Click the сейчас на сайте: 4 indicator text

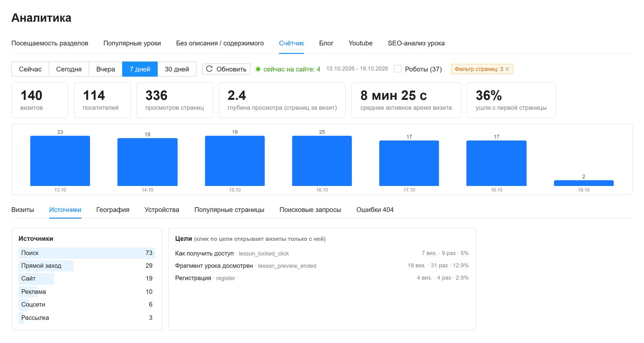point(292,69)
